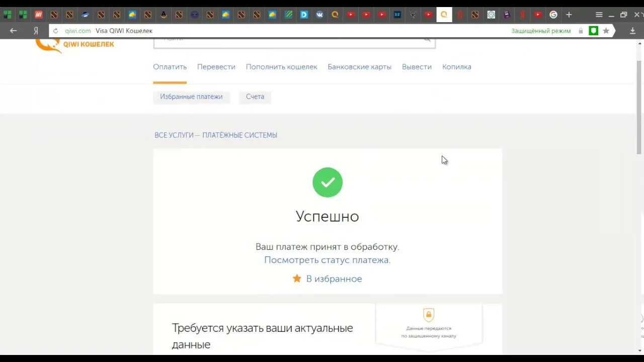Switch to the BF browser tab
This screenshot has width=644, height=362.
coord(397,15)
